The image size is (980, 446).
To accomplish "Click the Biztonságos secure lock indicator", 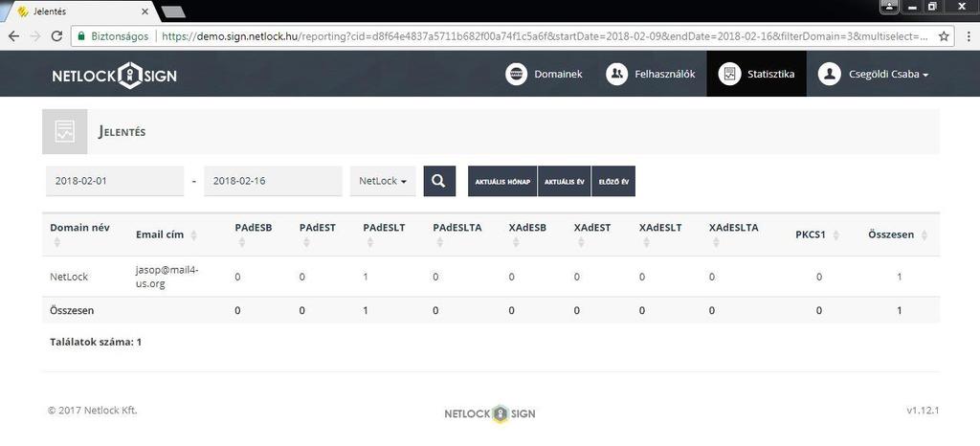I will pyautogui.click(x=113, y=36).
